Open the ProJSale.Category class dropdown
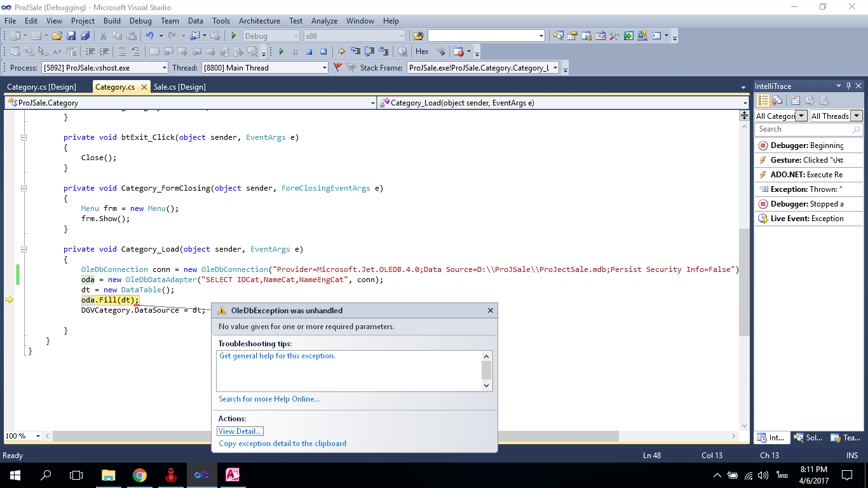 coord(190,102)
